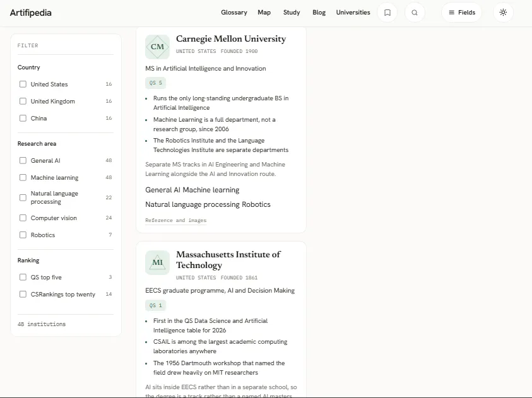Click 'Separate MS tracks in AI Engineering' note
The height and width of the screenshot is (398, 532).
215,169
